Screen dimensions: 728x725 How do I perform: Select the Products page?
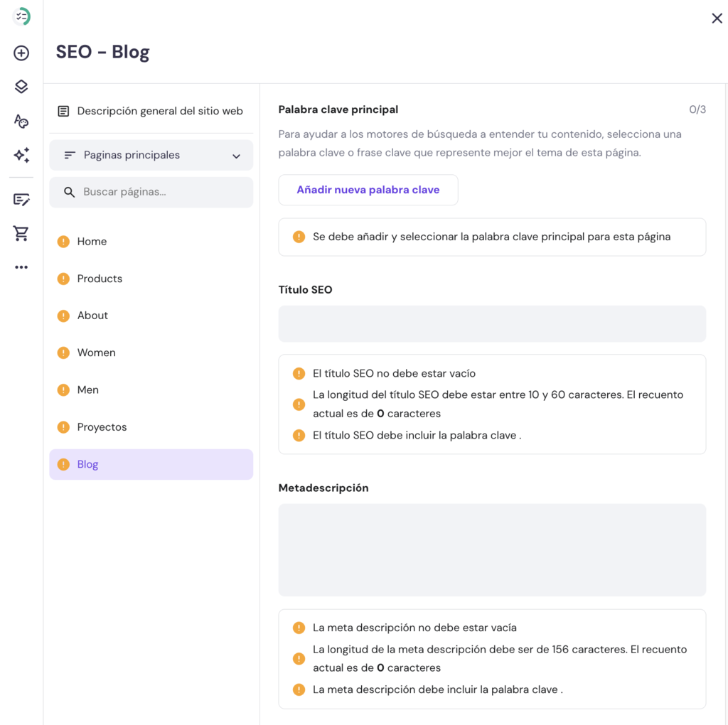coord(100,278)
